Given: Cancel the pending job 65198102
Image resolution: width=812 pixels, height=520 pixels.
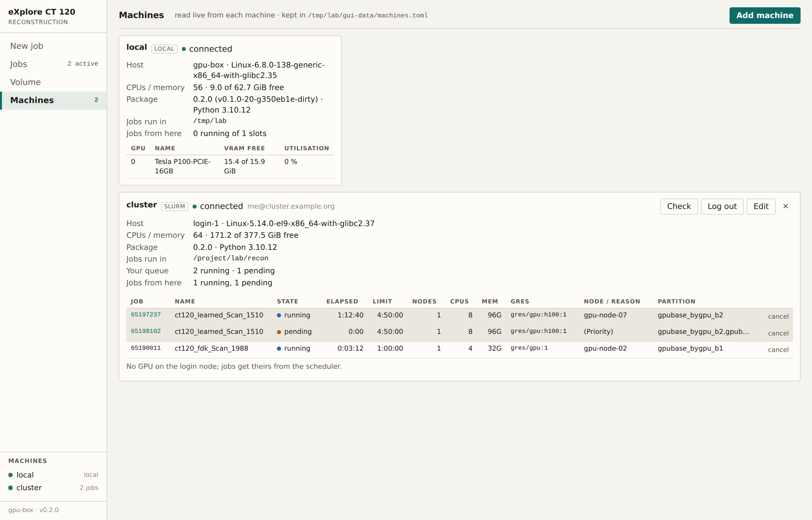Looking at the screenshot, I should 778,333.
